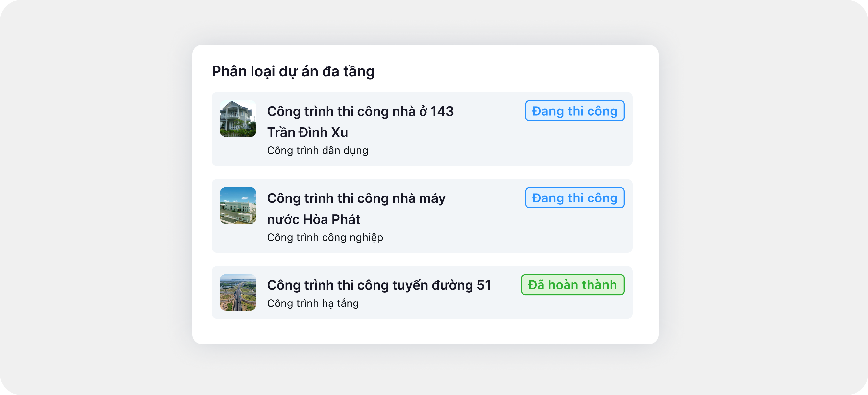
Task: Open "Công trình thi công nhà máy" title line
Action: (x=356, y=198)
